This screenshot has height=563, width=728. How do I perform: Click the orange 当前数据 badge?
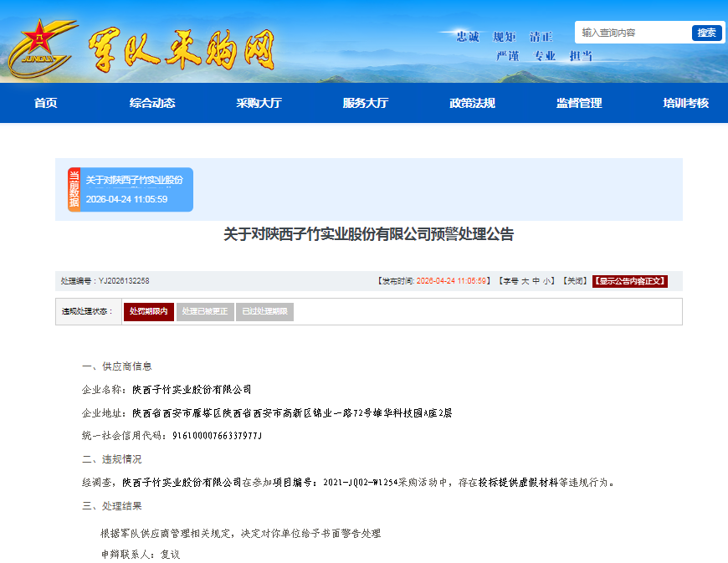[74, 190]
